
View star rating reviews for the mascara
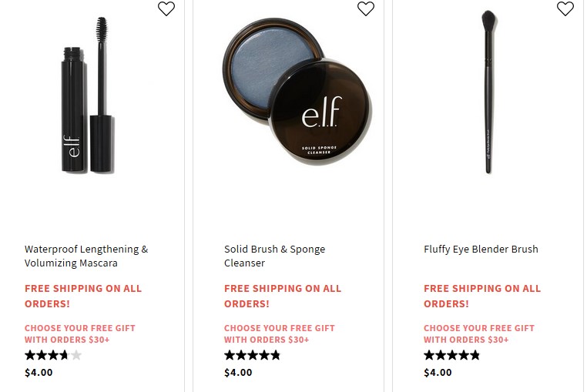click(x=53, y=355)
